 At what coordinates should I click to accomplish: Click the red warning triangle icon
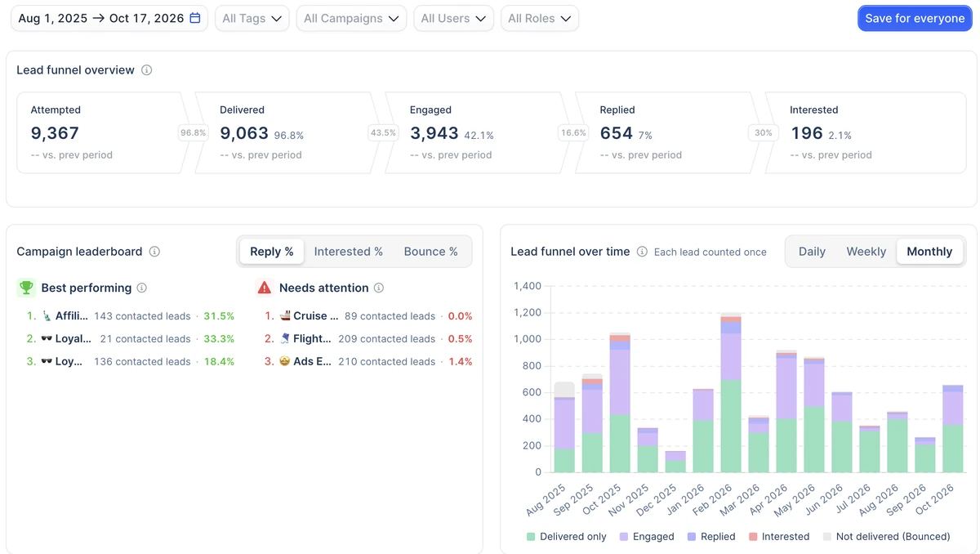[264, 288]
